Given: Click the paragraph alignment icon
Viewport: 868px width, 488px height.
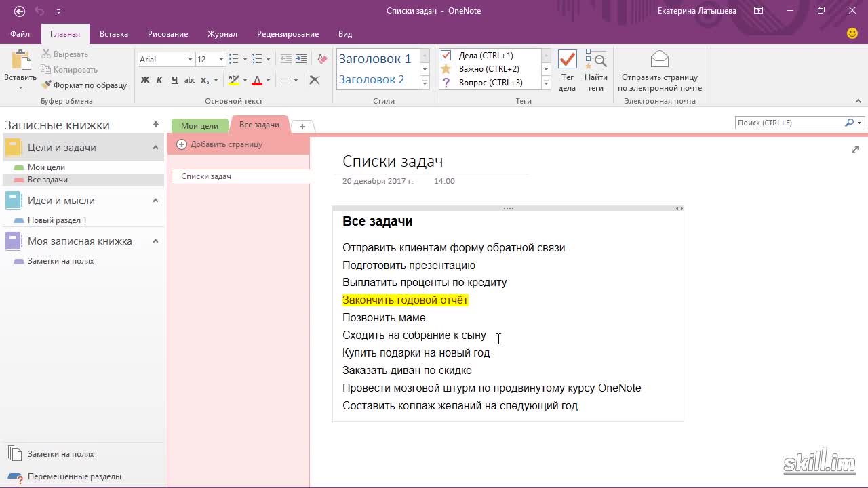Looking at the screenshot, I should (x=286, y=80).
